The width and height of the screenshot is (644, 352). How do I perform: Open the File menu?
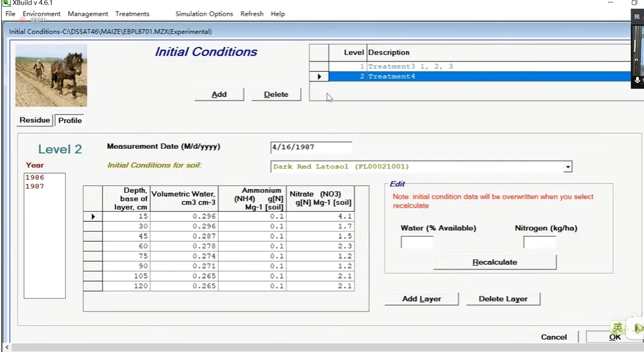point(10,14)
